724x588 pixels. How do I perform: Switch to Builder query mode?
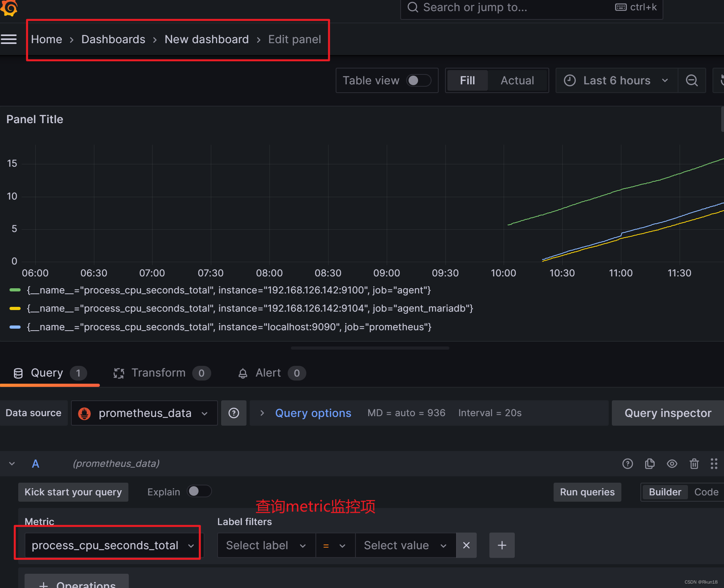(665, 492)
